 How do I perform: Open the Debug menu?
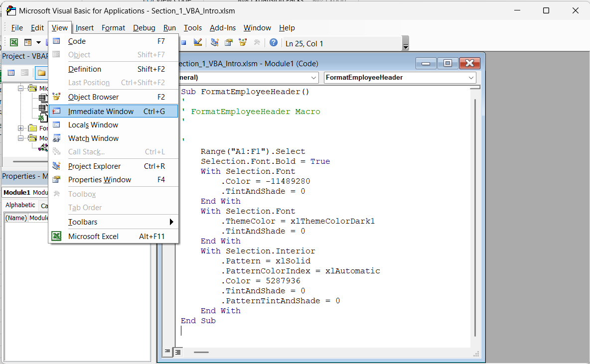coord(144,28)
